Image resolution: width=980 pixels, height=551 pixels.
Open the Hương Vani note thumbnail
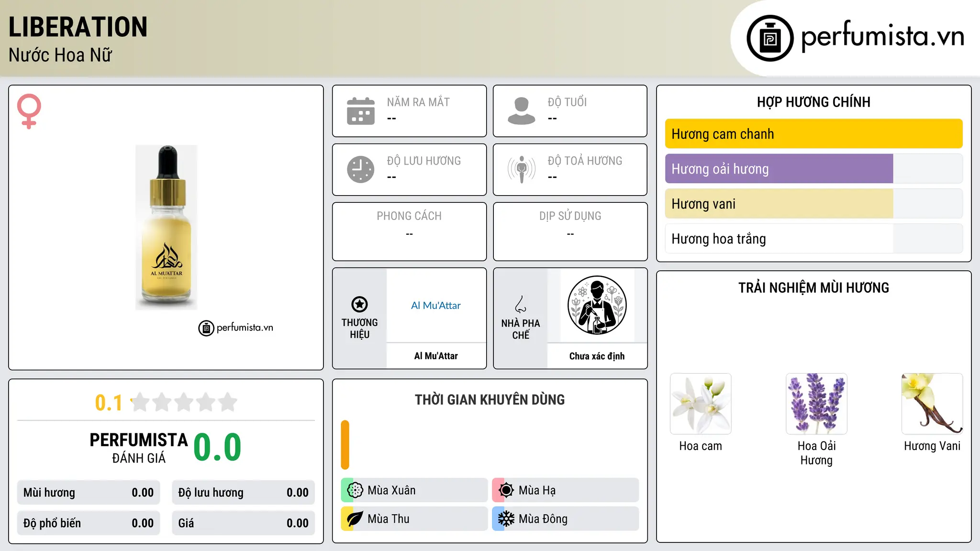point(932,404)
